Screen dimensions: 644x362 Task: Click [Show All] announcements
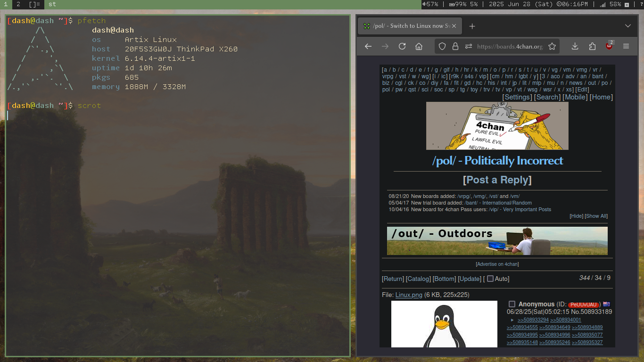(x=596, y=216)
